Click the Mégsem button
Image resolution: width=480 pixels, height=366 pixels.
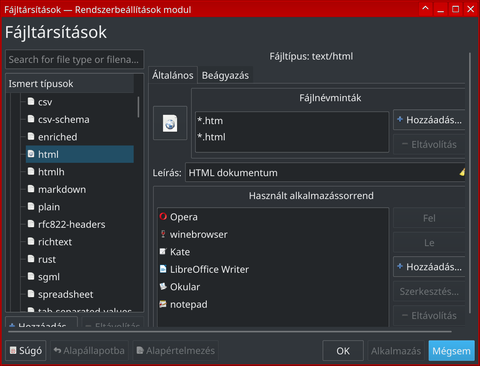pos(451,351)
